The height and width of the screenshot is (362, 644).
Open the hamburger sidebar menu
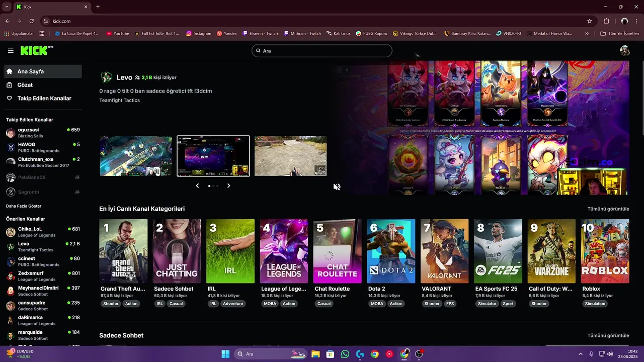pos(11,51)
